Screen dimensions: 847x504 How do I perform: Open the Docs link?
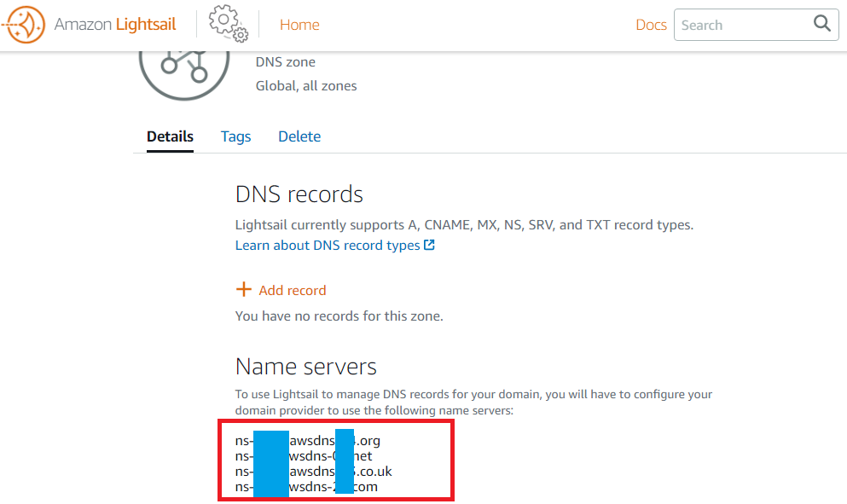(651, 25)
